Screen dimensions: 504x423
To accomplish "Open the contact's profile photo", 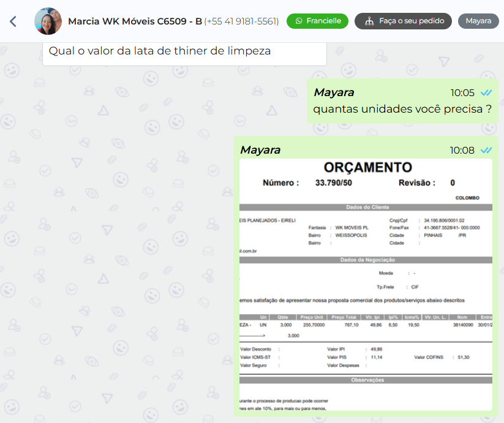I will [48, 21].
